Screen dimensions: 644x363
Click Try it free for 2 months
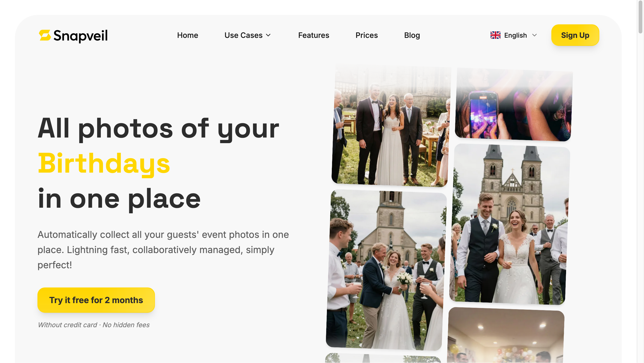[x=96, y=300]
